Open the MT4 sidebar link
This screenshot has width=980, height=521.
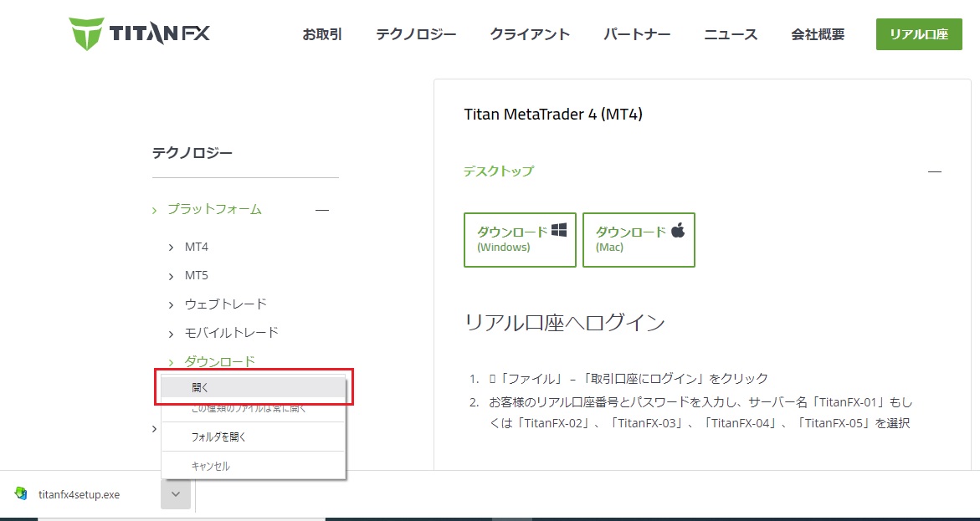pyautogui.click(x=196, y=248)
